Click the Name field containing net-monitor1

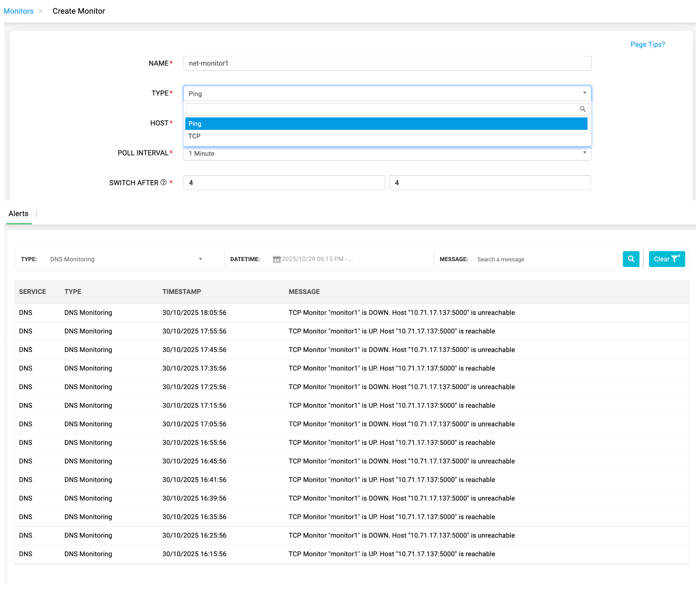(387, 63)
